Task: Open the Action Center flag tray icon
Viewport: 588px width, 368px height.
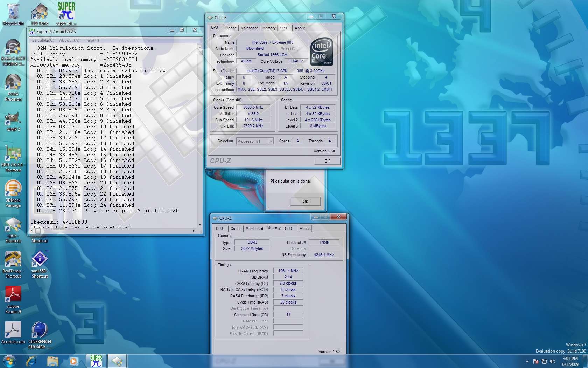Action: [536, 361]
